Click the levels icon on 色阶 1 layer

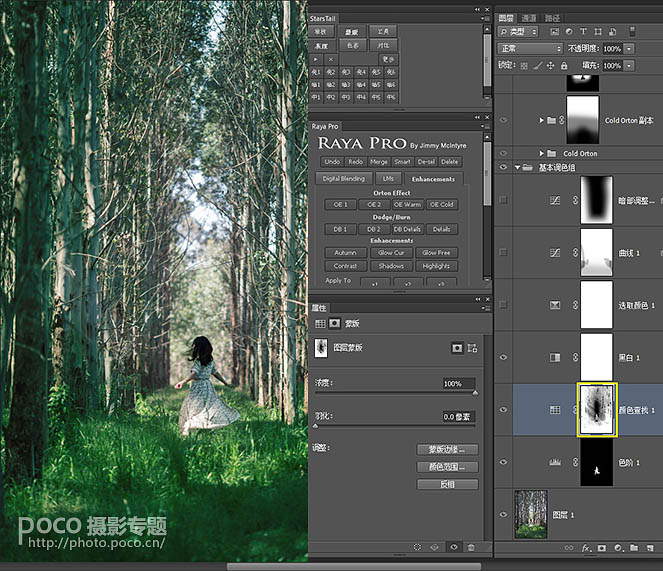tap(555, 462)
